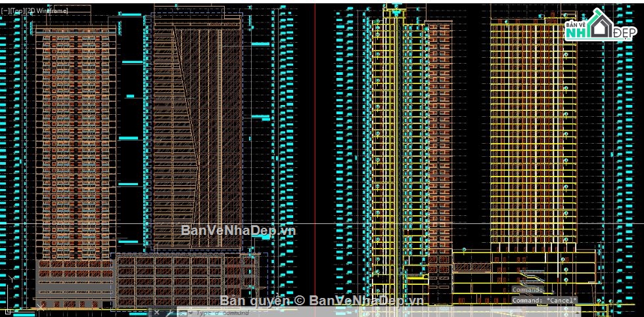The width and height of the screenshot is (644, 317).
Task: Click the command line grip handle
Action: pos(149,313)
